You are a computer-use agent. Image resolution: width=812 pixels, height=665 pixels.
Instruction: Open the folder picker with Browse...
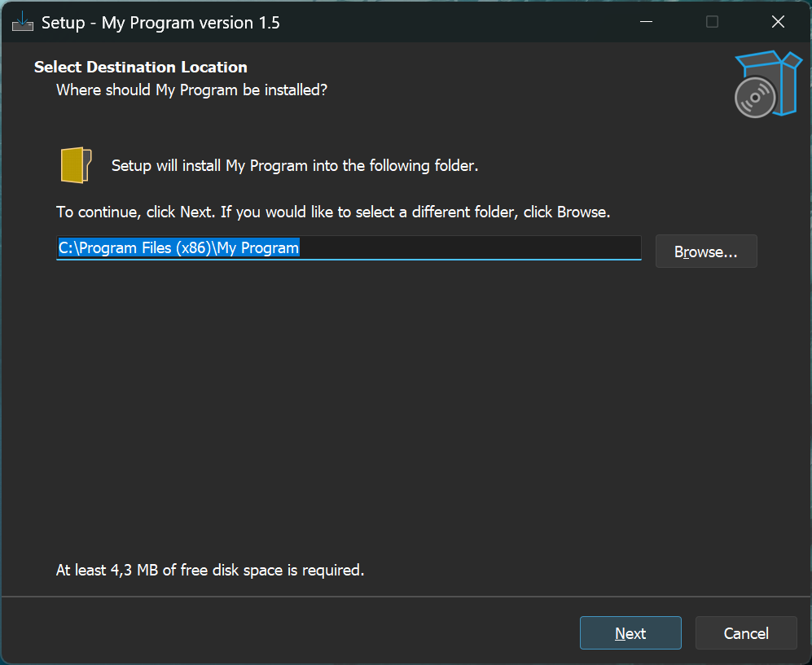click(706, 252)
